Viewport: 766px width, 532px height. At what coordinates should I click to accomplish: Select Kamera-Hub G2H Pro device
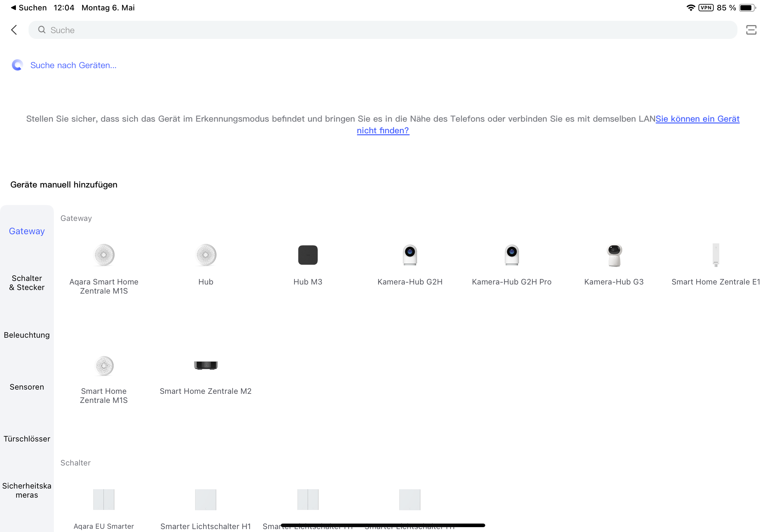click(x=511, y=255)
